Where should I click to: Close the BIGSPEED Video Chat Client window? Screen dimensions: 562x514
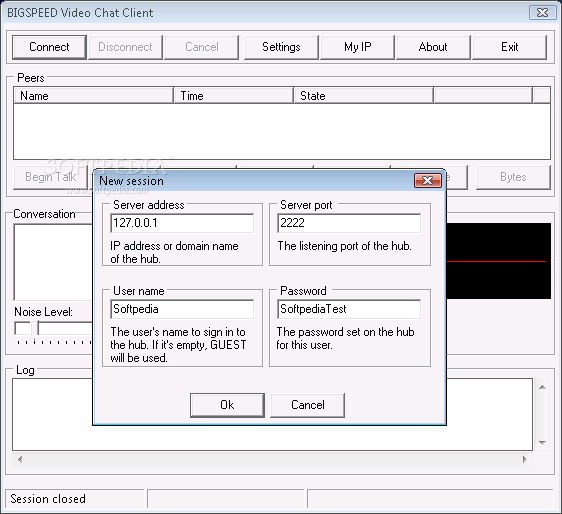pos(542,13)
